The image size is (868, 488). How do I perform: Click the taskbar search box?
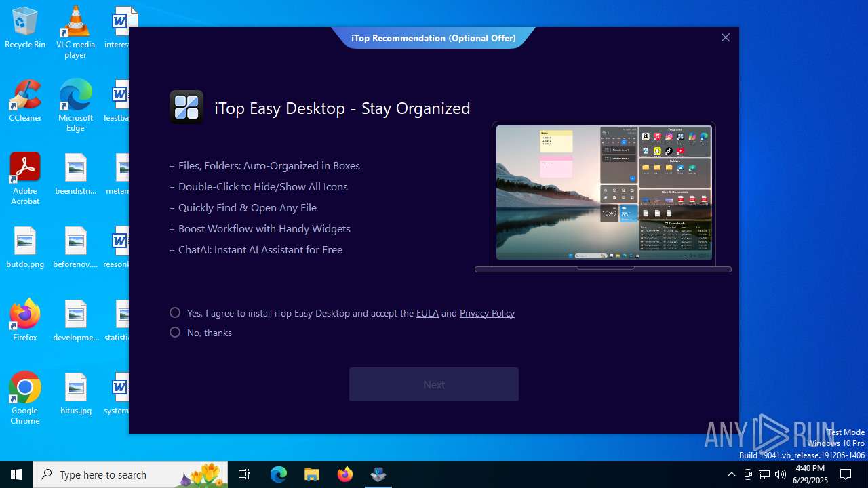pos(130,474)
